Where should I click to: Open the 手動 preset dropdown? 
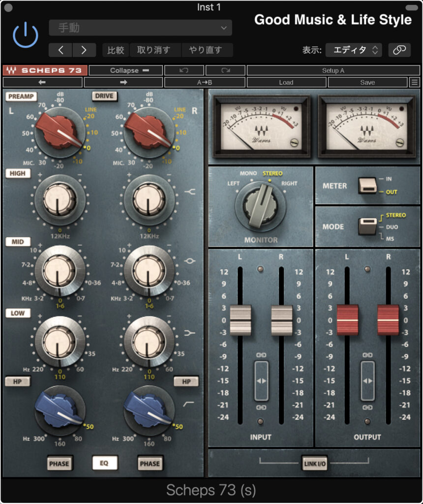(x=141, y=28)
